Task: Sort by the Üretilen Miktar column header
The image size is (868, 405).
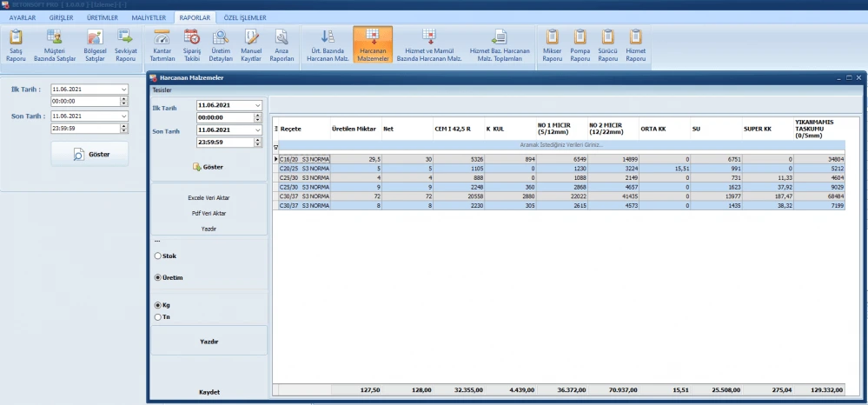Action: (354, 128)
